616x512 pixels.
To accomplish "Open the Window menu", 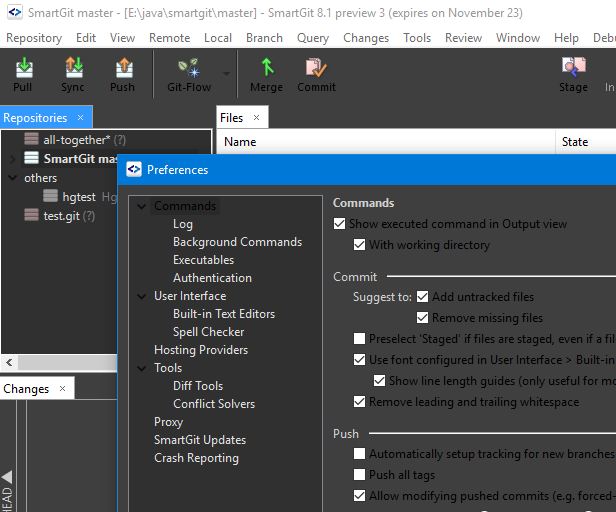I will pyautogui.click(x=518, y=38).
